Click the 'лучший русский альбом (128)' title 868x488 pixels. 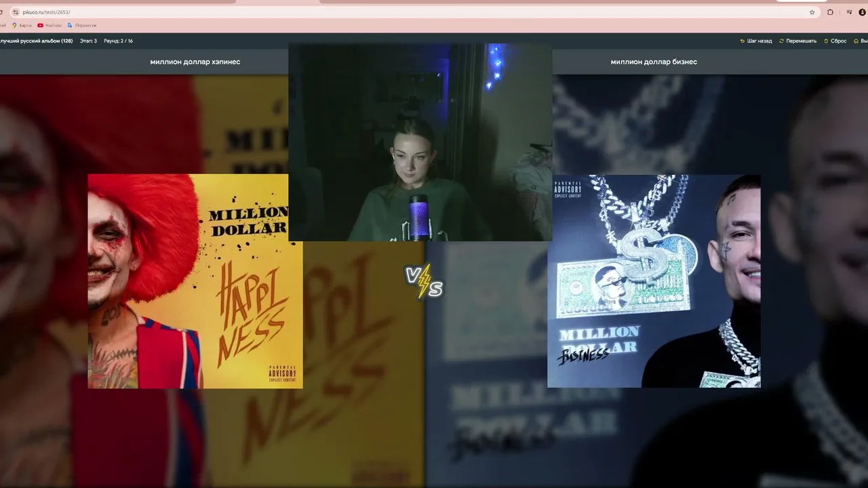(x=37, y=41)
